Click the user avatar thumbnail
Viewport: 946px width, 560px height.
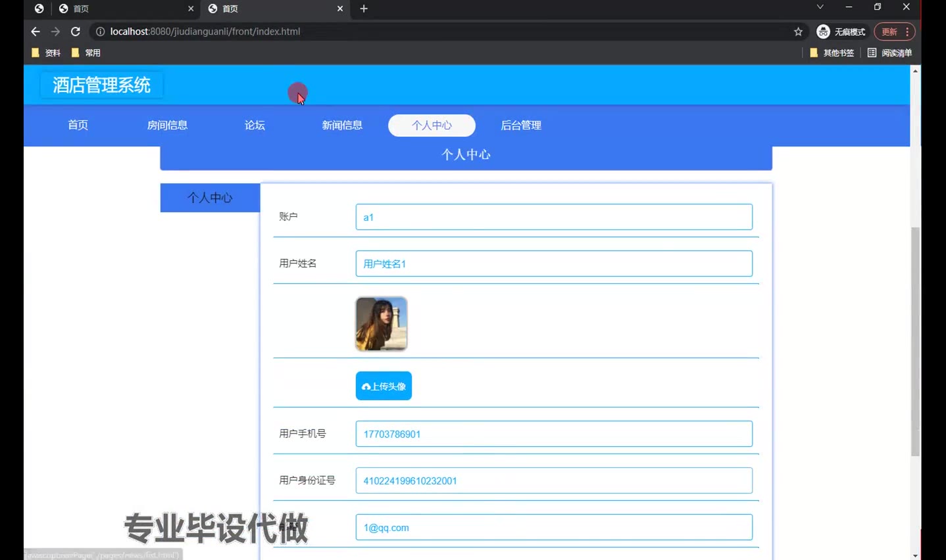(x=382, y=323)
